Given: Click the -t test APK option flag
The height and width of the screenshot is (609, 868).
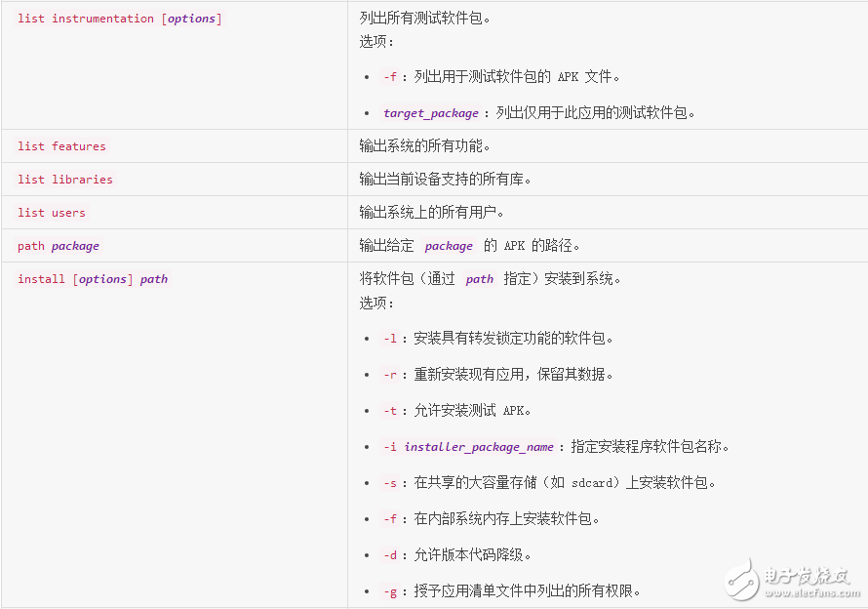Looking at the screenshot, I should click(x=390, y=411).
